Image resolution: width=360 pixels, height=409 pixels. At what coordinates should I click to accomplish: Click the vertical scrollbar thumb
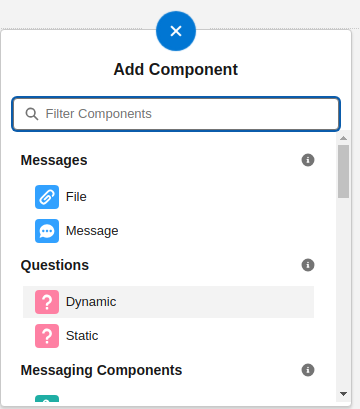[x=343, y=171]
